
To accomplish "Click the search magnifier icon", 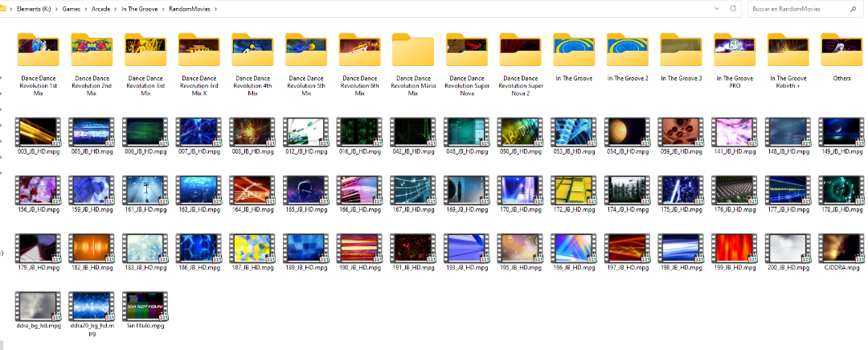I will (853, 9).
